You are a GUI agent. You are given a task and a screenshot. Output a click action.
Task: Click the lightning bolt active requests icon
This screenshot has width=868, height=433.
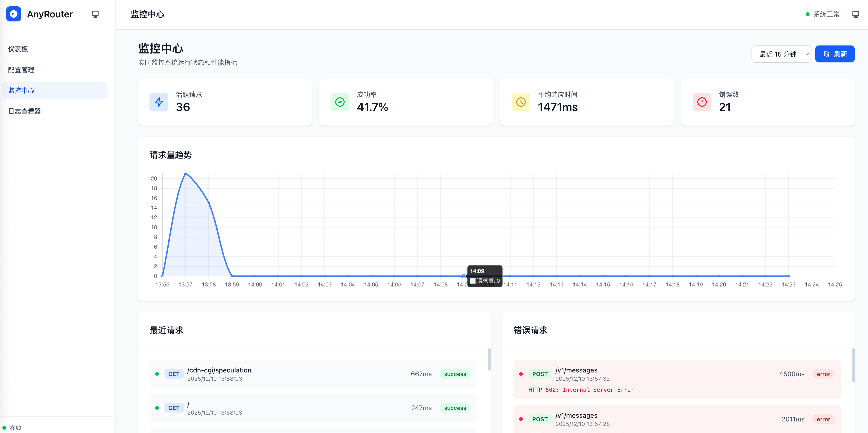coord(159,102)
